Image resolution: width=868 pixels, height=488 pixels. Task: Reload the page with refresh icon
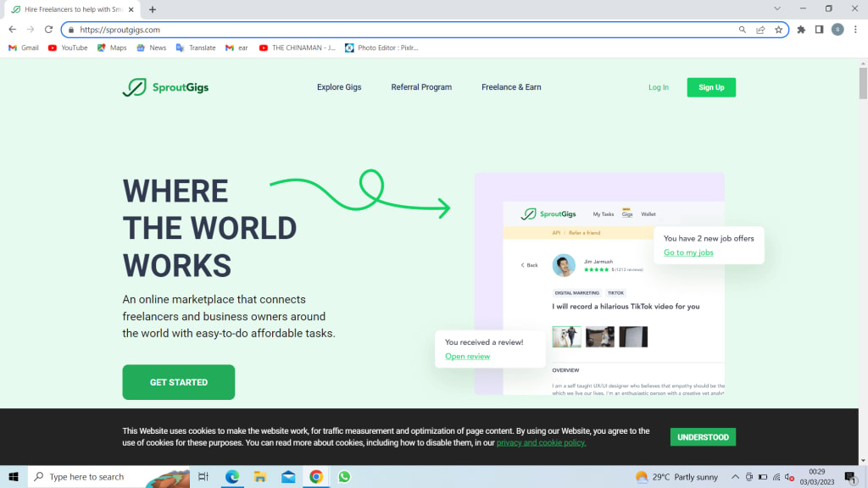tap(48, 30)
